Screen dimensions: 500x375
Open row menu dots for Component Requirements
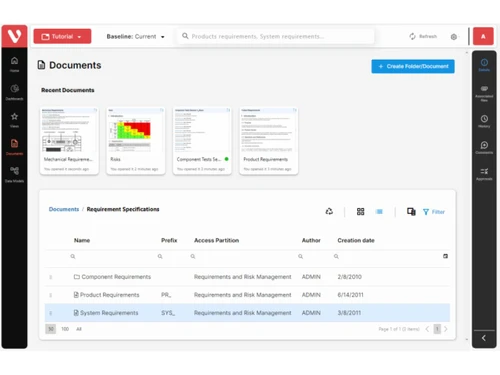51,277
